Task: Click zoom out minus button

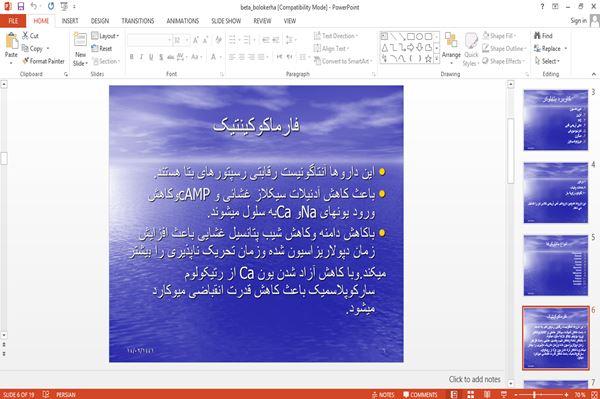Action: click(x=515, y=394)
